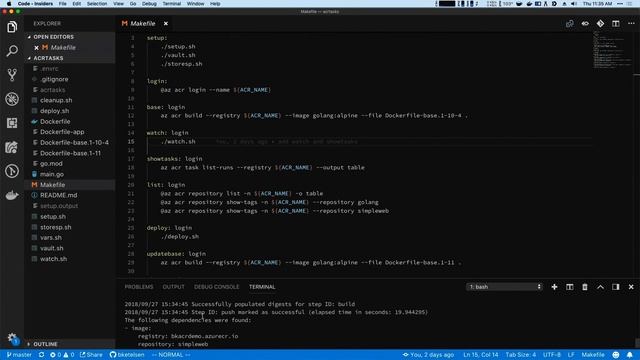Click the code minimap on the right
640x360 pixels.
pyautogui.click(x=611, y=49)
